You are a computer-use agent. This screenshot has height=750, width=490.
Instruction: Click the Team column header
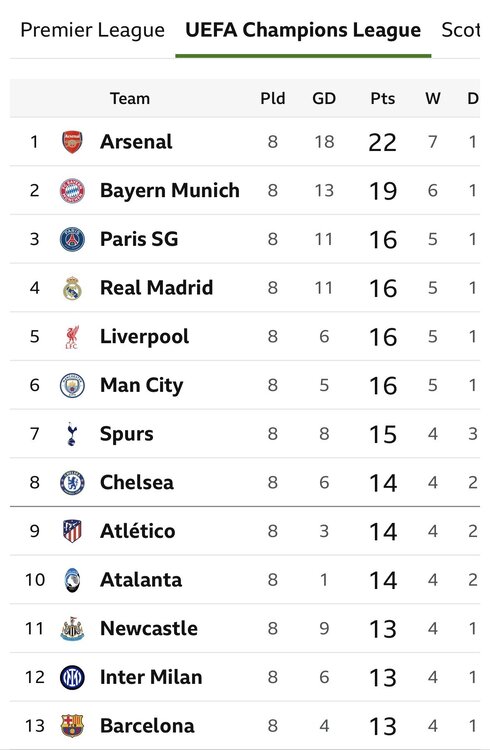coord(130,99)
